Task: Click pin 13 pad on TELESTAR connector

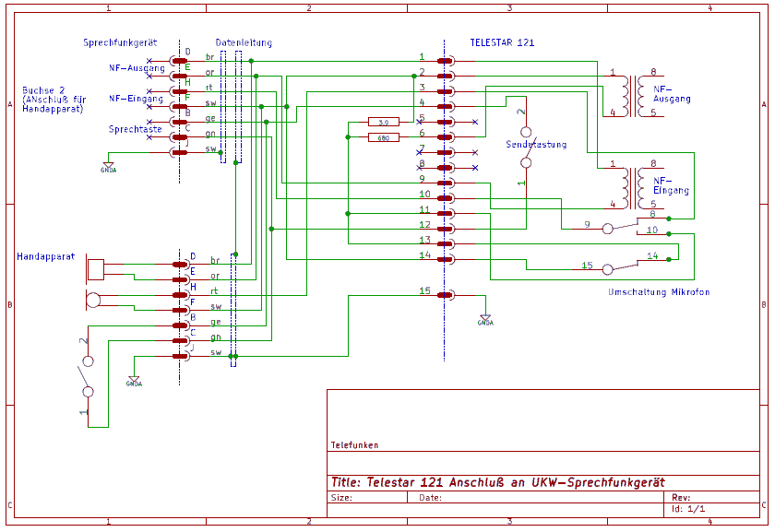Action: [445, 244]
